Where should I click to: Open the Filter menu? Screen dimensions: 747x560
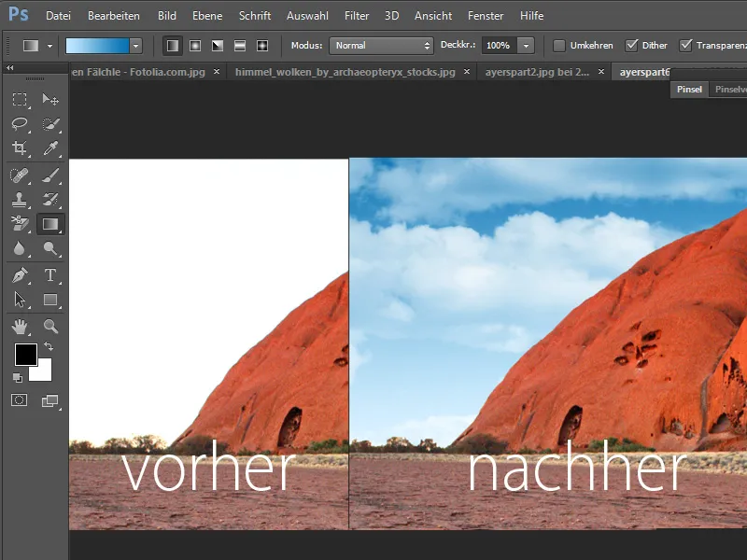[357, 16]
